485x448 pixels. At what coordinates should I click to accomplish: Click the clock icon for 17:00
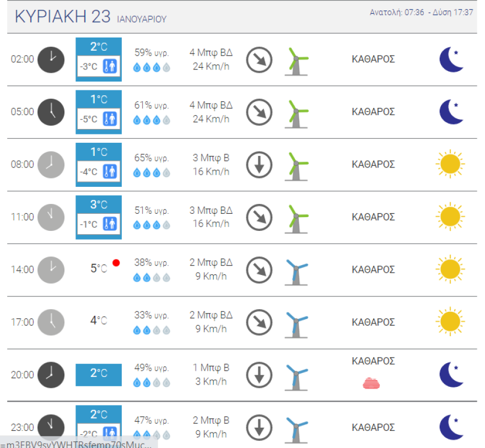(51, 322)
